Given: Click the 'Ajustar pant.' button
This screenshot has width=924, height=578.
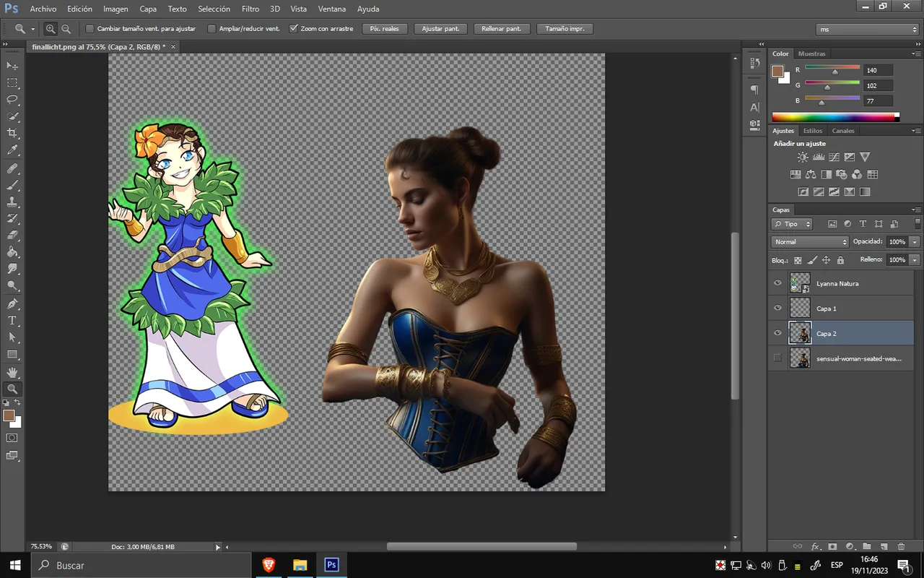Looking at the screenshot, I should pyautogui.click(x=440, y=29).
